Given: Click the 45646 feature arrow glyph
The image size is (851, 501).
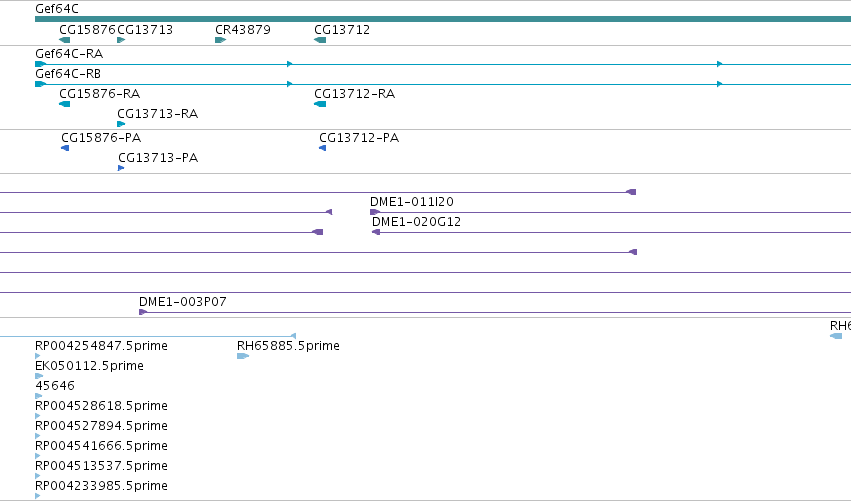Looking at the screenshot, I should 39,396.
